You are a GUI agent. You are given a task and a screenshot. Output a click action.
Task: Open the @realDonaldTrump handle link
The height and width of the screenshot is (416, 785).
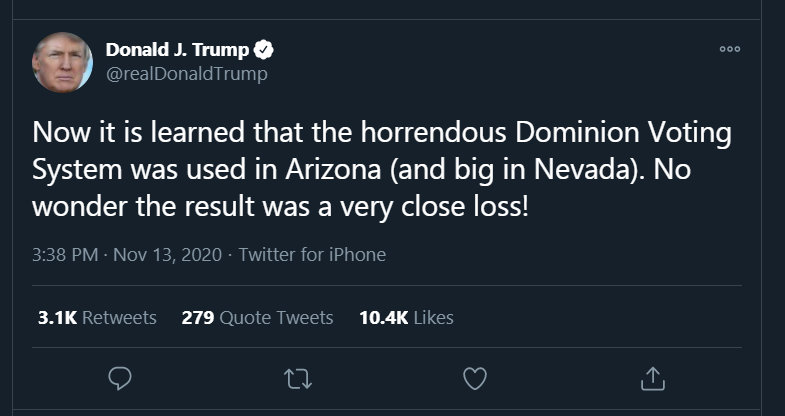187,73
